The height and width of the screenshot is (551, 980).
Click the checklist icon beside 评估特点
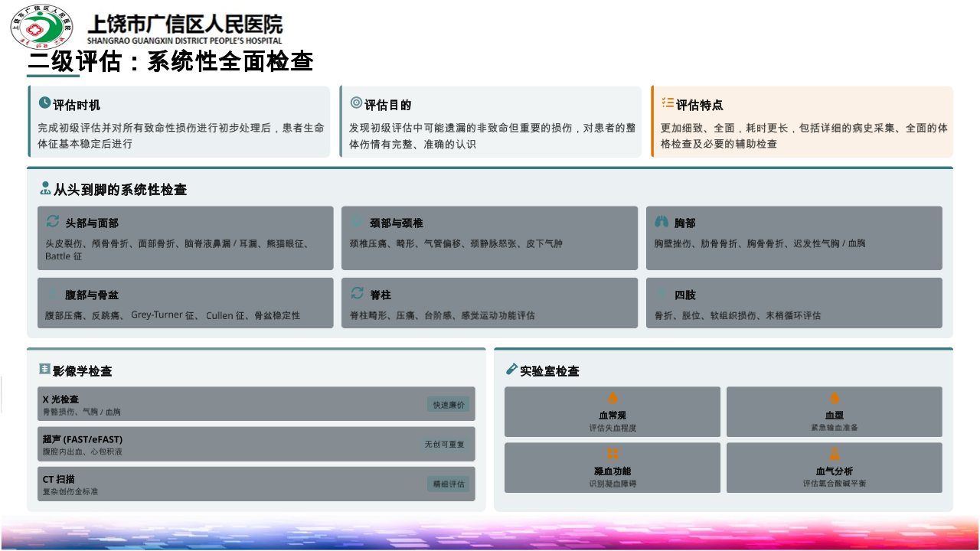tap(668, 103)
